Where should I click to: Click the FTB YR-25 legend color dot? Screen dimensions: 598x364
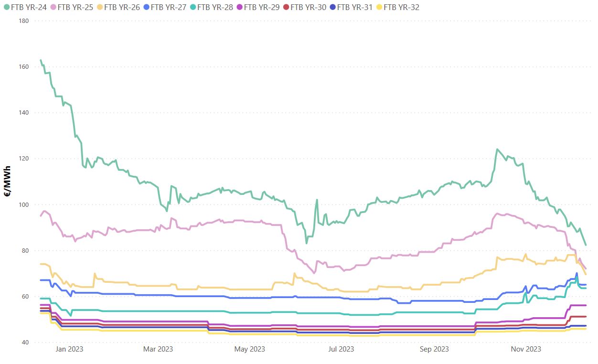[53, 7]
